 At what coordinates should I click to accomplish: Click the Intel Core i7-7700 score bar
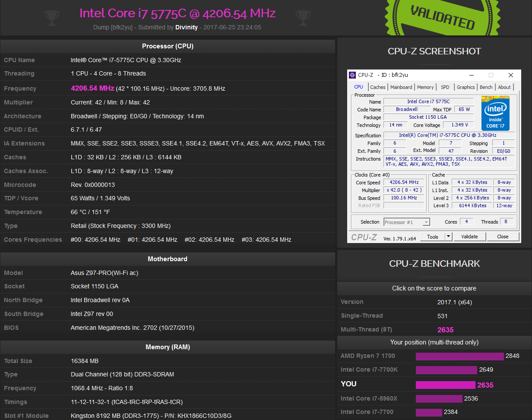coord(429,412)
